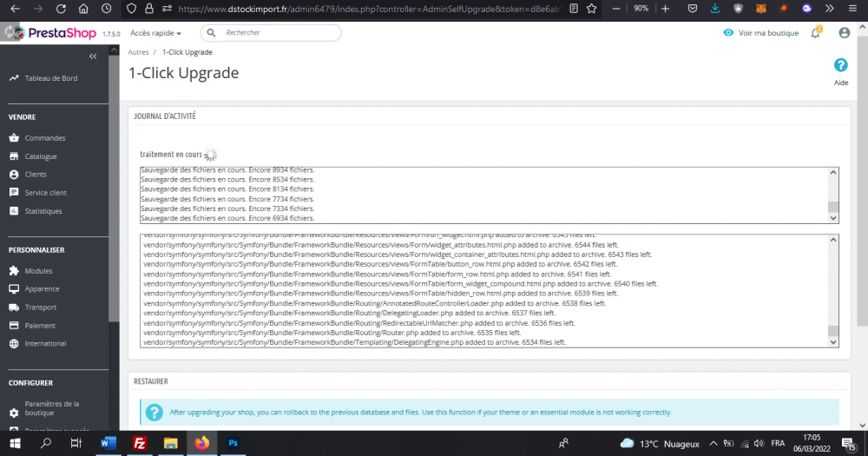
Task: Switch to Firefox in taskbar
Action: click(x=202, y=443)
